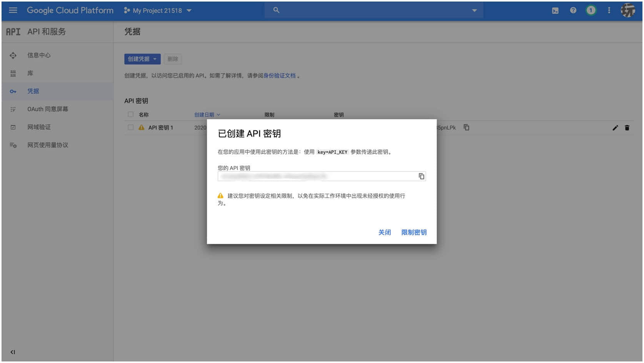Open OAuth 同意屏幕 in sidebar
This screenshot has height=363, width=644.
point(48,109)
